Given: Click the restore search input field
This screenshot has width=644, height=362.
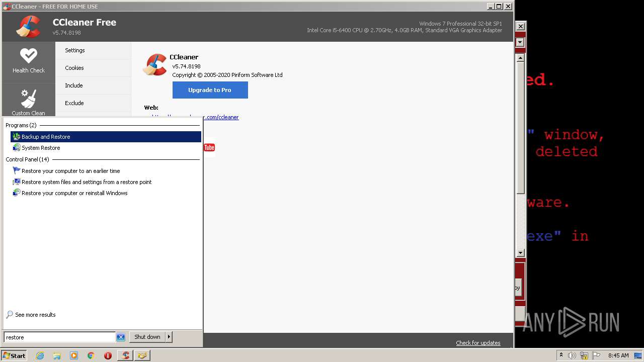Looking at the screenshot, I should point(60,337).
